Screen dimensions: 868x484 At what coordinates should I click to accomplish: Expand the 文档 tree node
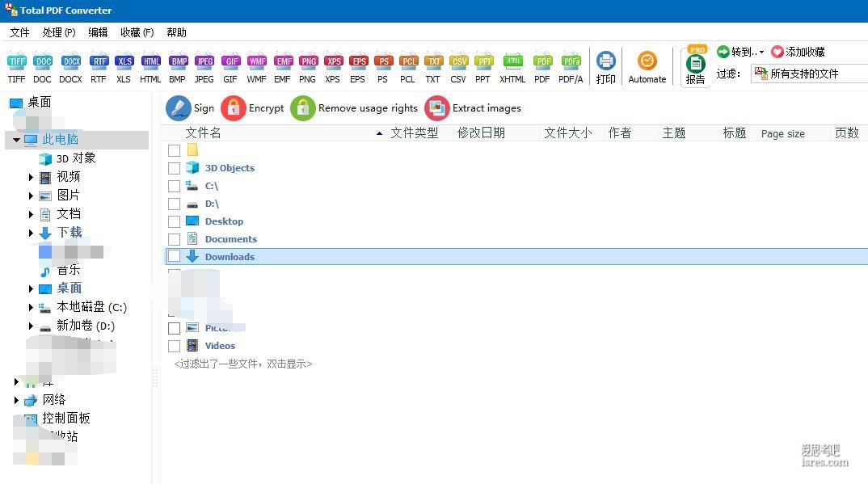31,214
